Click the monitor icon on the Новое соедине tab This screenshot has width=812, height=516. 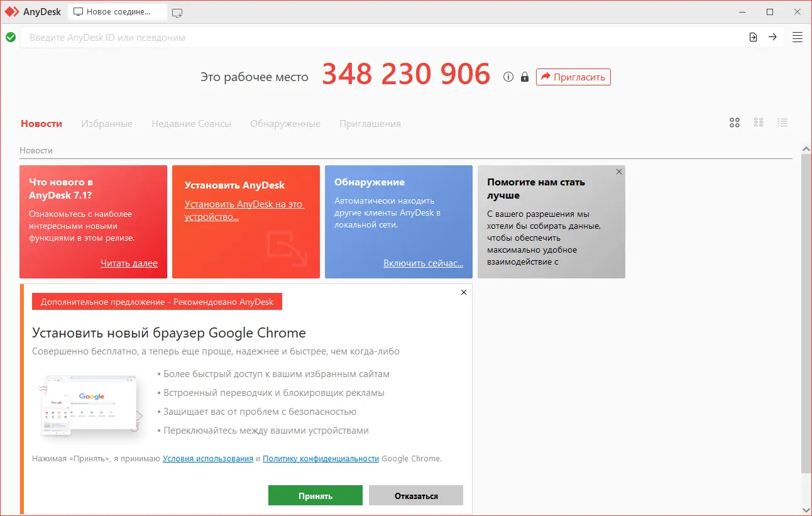[77, 11]
